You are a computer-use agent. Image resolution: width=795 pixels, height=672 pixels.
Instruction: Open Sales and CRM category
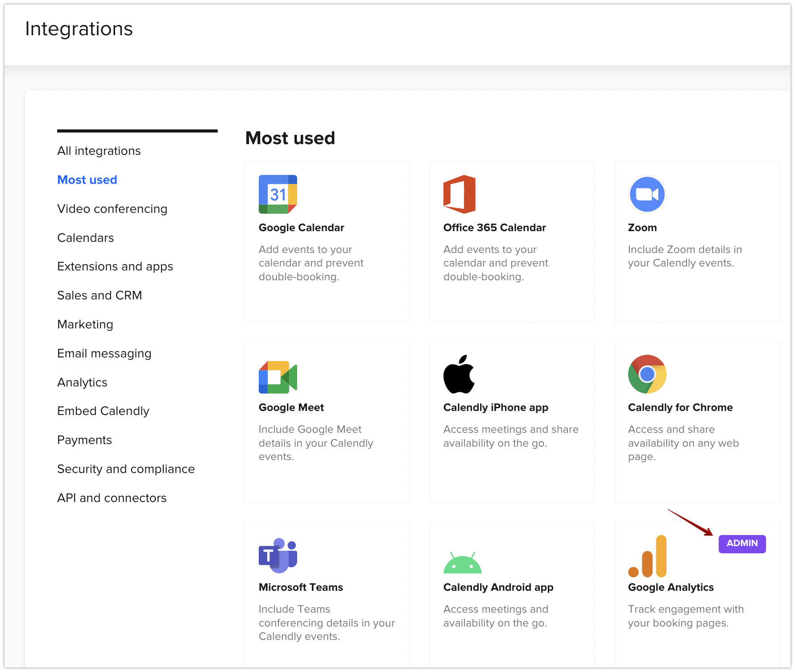point(100,295)
